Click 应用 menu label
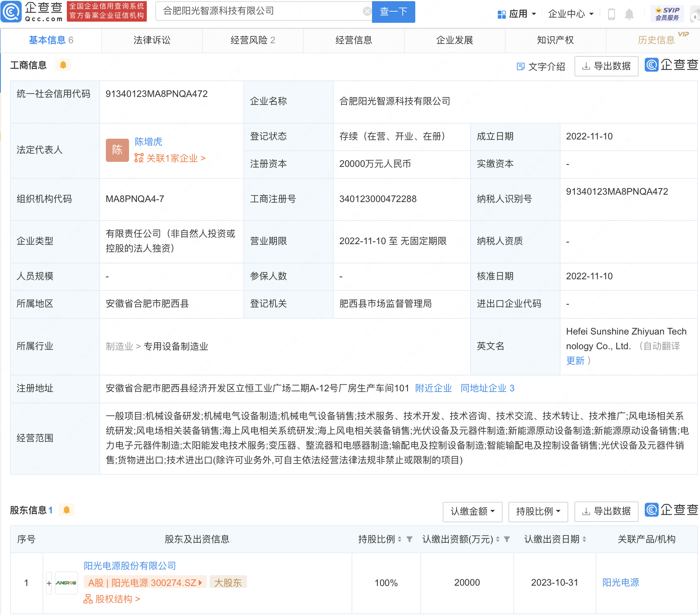Image resolution: width=700 pixels, height=615 pixels. (x=518, y=14)
